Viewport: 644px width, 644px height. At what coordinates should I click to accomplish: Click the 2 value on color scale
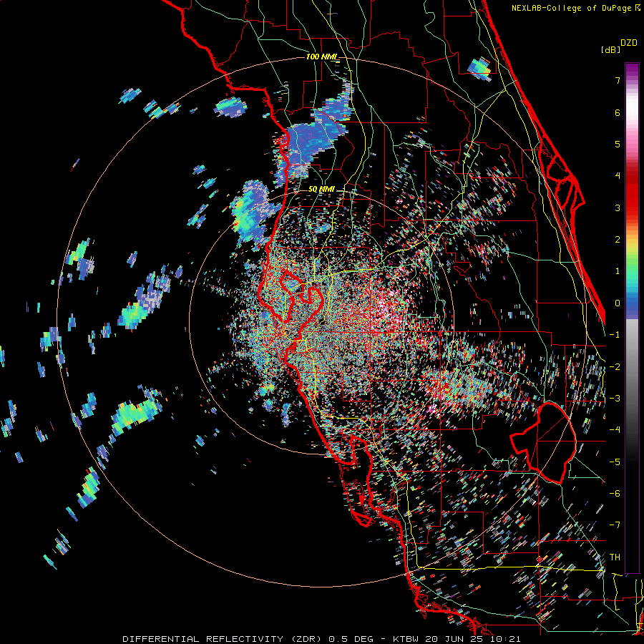[618, 240]
